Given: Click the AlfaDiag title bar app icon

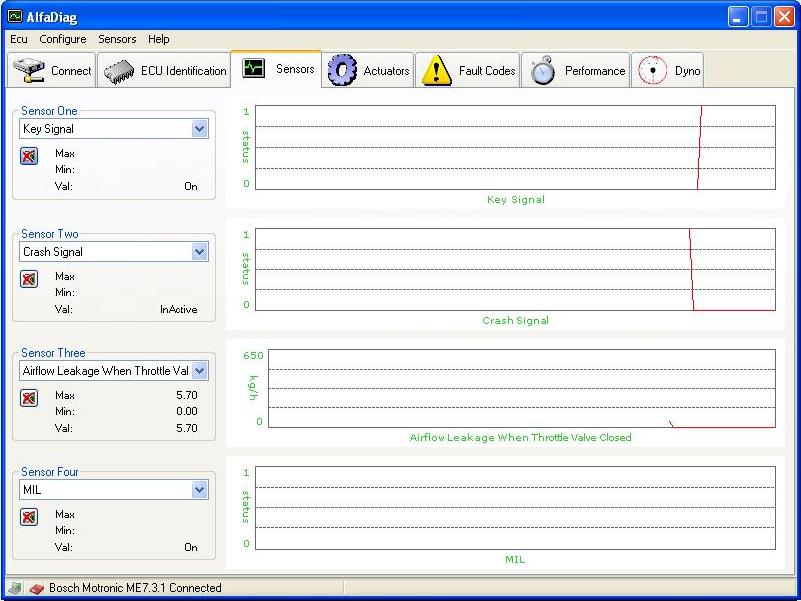Looking at the screenshot, I should [x=14, y=16].
